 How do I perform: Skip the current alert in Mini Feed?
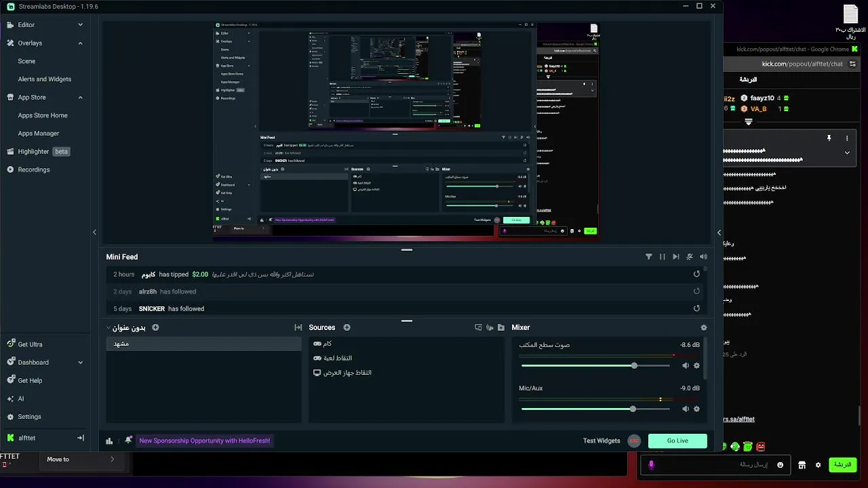point(676,257)
